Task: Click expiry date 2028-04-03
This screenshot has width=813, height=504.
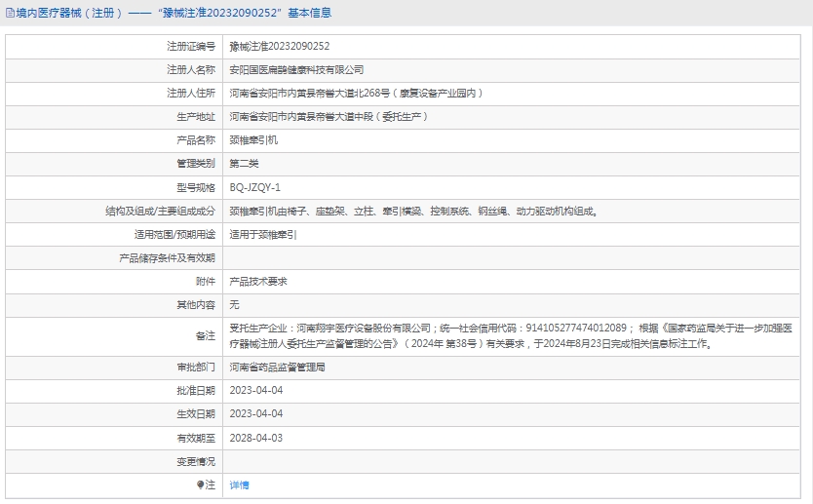Action: (255, 438)
